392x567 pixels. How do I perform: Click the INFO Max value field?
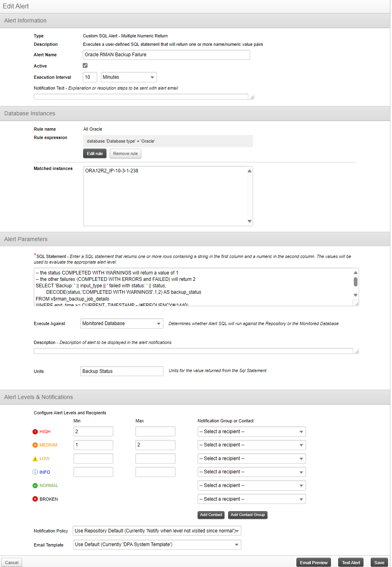(x=155, y=472)
